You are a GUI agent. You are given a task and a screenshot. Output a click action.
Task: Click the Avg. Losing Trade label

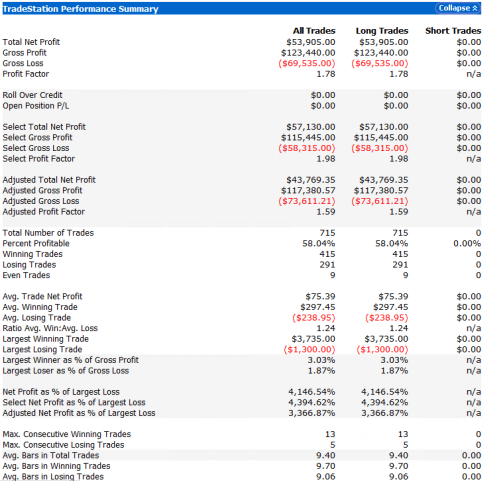37,318
